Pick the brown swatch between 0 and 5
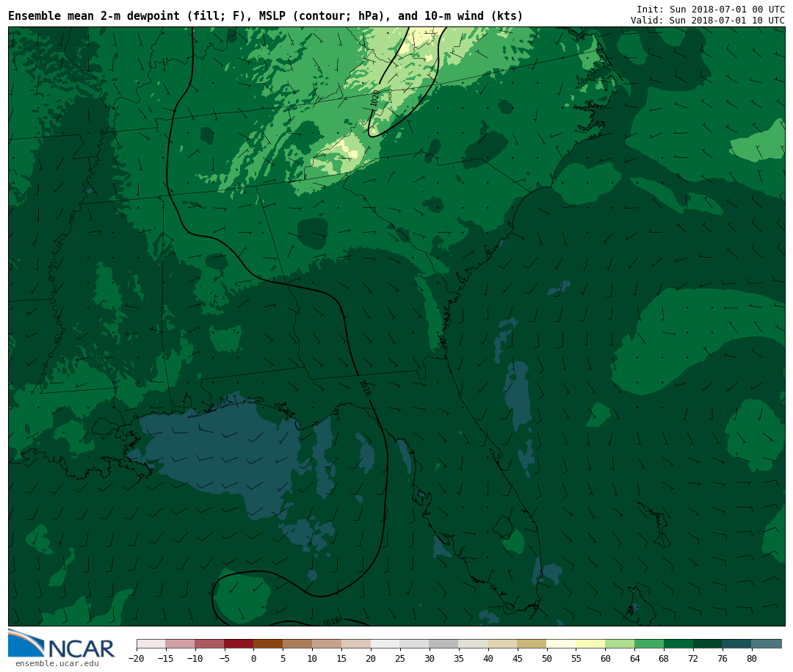 [268, 644]
